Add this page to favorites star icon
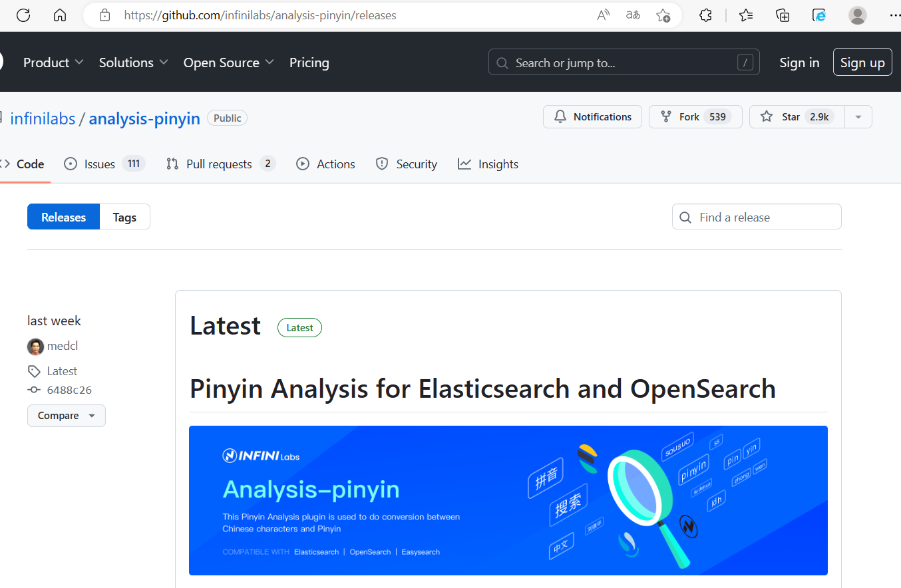Viewport: 901px width, 588px height. point(663,15)
